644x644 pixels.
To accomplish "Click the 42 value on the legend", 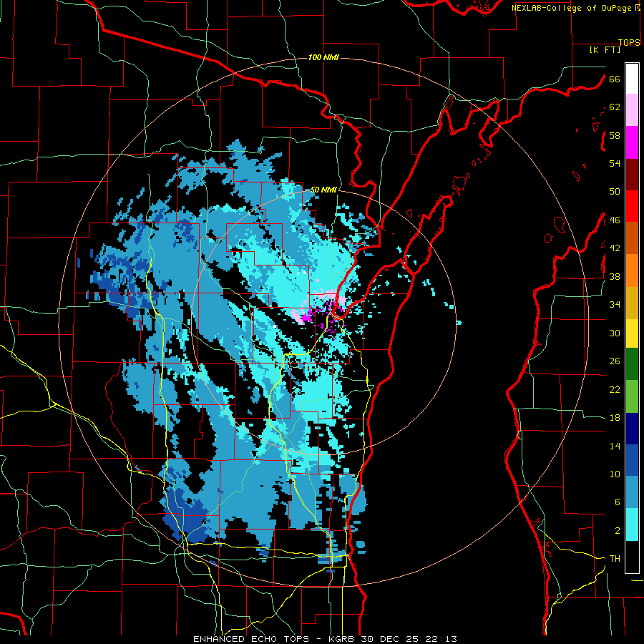I will point(615,248).
